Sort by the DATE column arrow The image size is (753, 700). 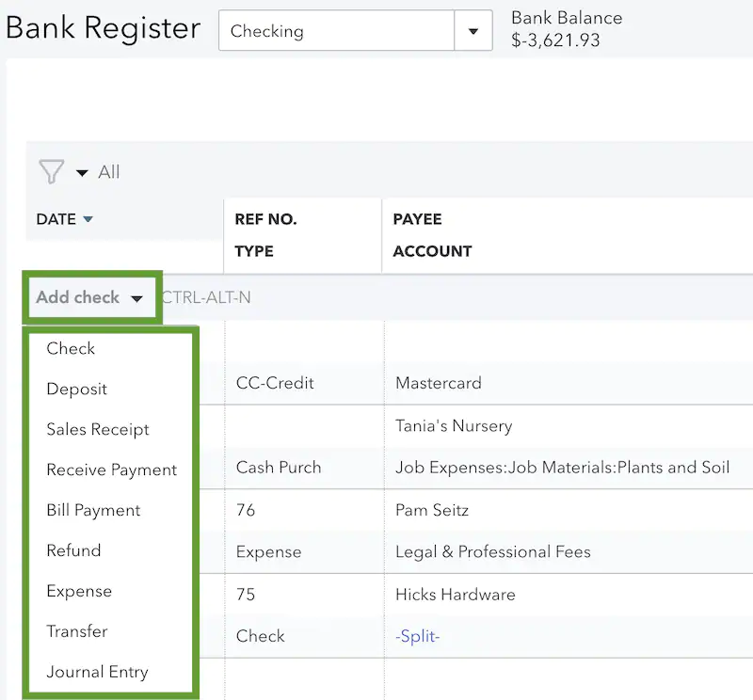click(x=88, y=220)
